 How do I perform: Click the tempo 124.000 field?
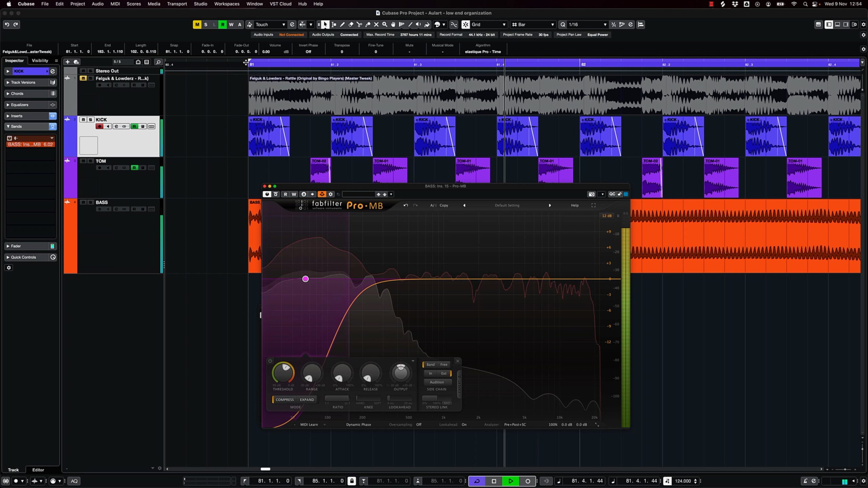tap(683, 481)
